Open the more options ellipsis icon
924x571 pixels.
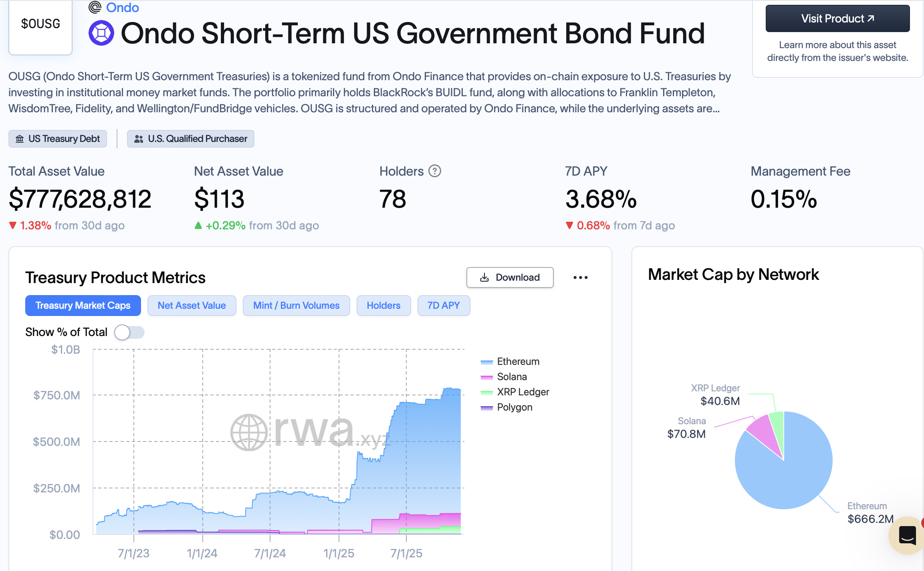581,277
